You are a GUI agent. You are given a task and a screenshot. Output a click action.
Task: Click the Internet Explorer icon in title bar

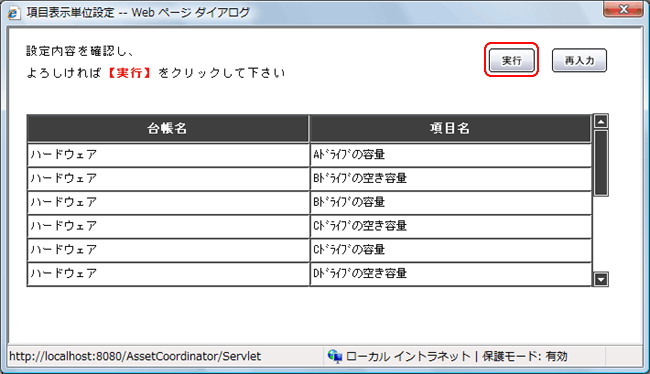(14, 13)
